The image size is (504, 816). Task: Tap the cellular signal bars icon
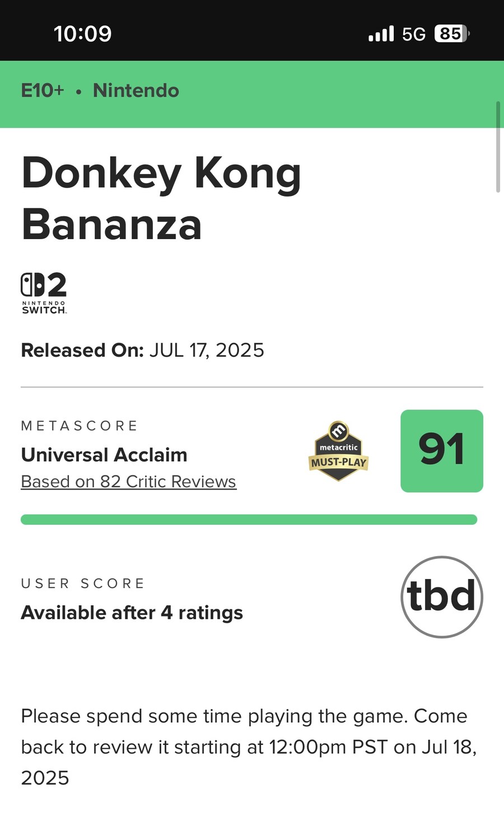(381, 34)
